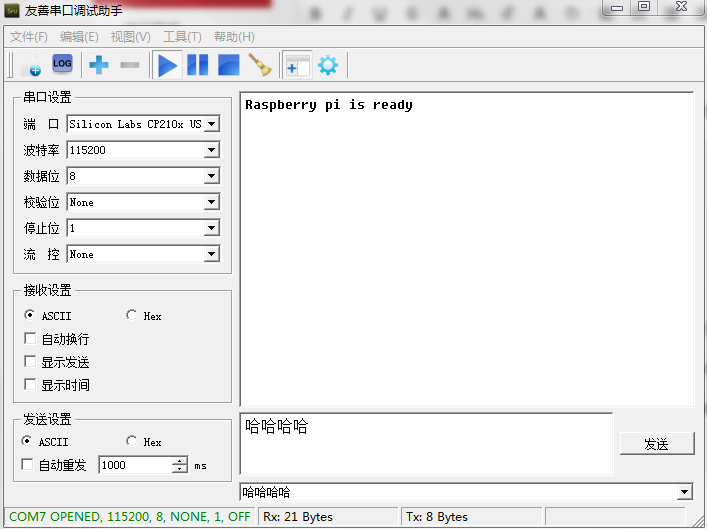The height and width of the screenshot is (529, 707).
Task: Open the 帮助(H) menu
Action: click(x=234, y=37)
